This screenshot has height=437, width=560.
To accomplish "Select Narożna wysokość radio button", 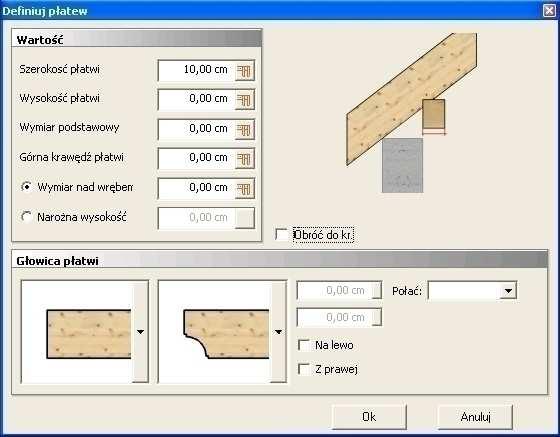I will pyautogui.click(x=26, y=216).
